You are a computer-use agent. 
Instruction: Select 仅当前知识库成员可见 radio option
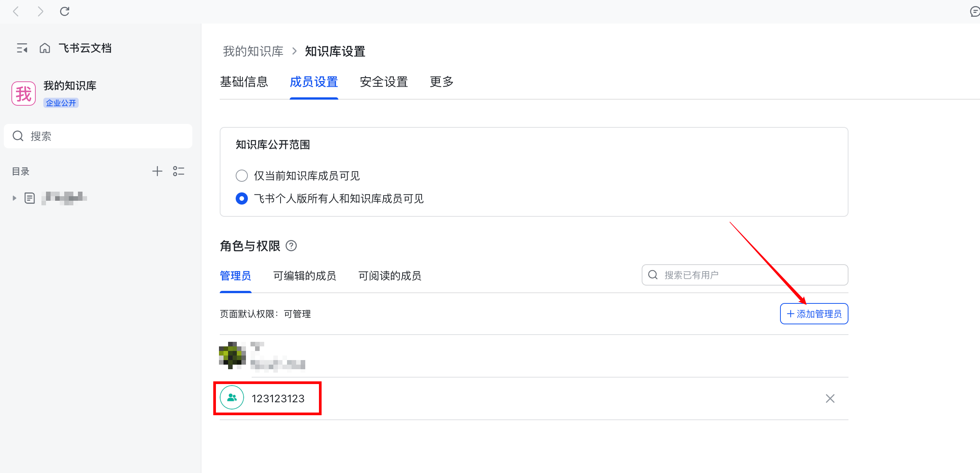coord(241,176)
